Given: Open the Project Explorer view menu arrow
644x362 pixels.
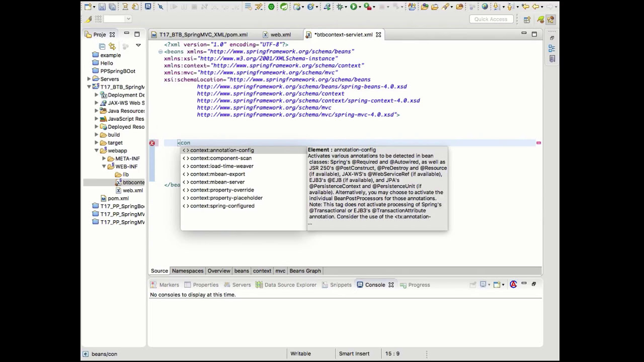Looking at the screenshot, I should pyautogui.click(x=138, y=45).
